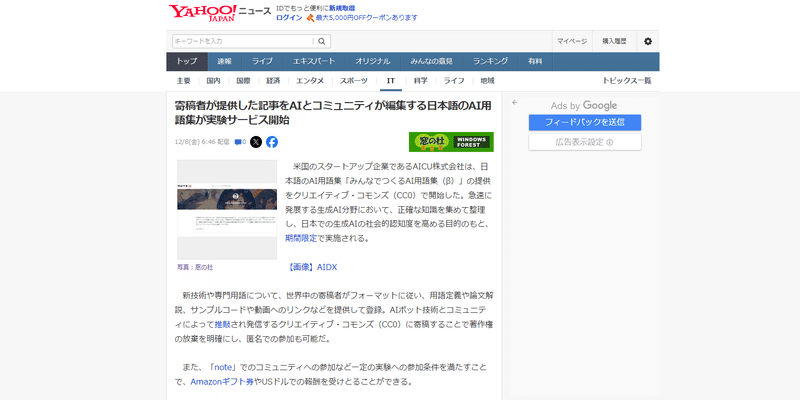Click the 新規取得 link
The height and width of the screenshot is (400, 800).
(x=342, y=8)
